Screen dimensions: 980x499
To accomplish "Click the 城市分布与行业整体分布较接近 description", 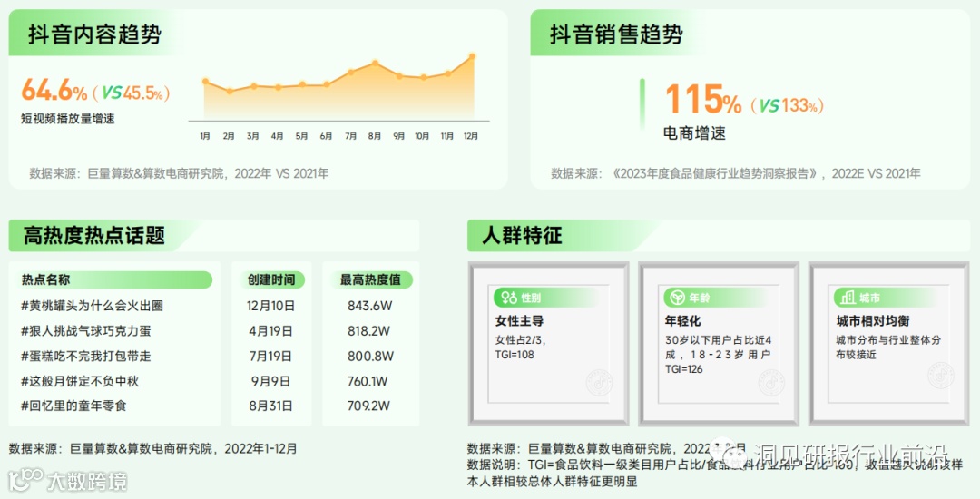I will coord(888,347).
